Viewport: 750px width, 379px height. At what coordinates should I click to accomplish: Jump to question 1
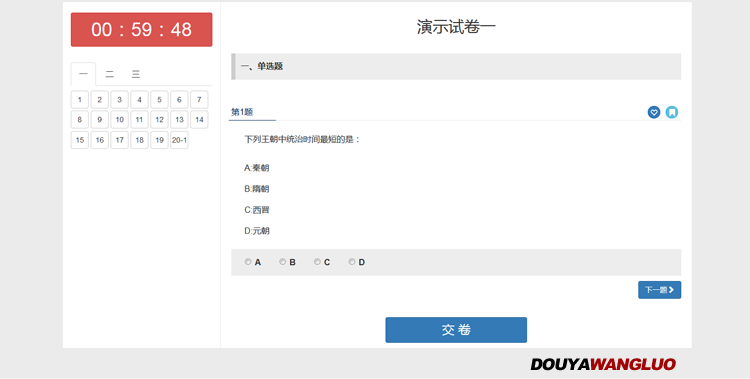click(80, 100)
